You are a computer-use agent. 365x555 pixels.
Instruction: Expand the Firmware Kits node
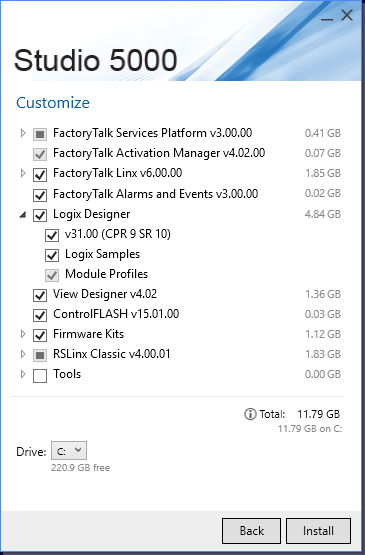click(23, 334)
